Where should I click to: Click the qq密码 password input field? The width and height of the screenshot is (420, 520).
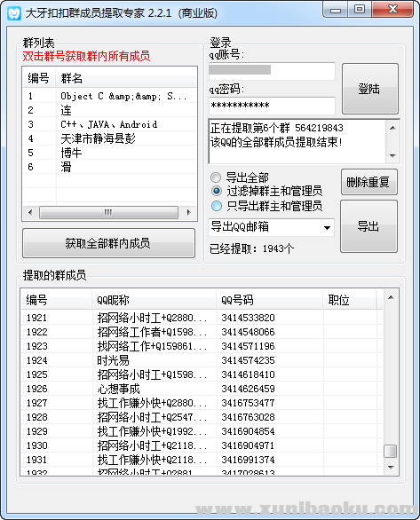[272, 106]
